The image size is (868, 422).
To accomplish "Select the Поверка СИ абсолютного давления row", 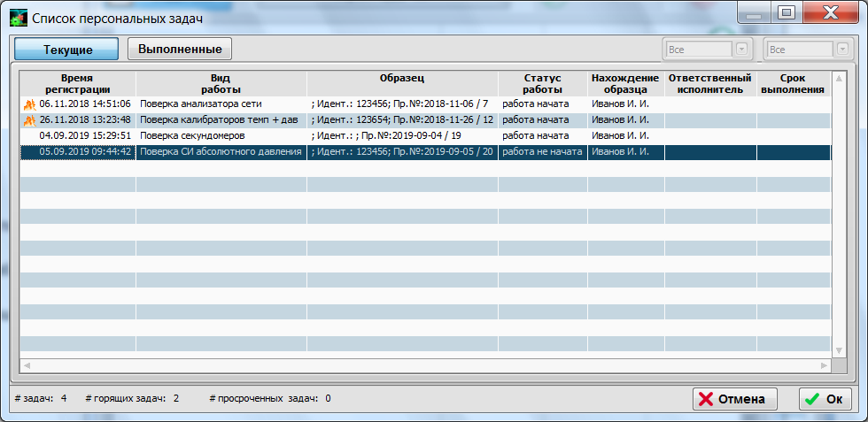I will [221, 152].
